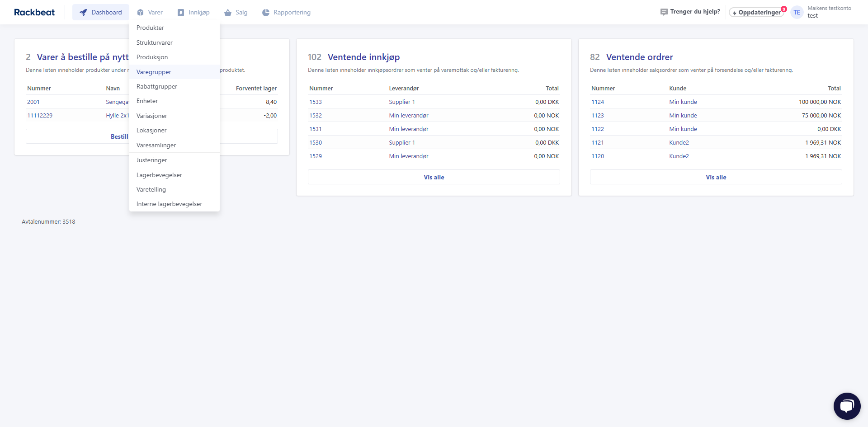Image resolution: width=868 pixels, height=427 pixels.
Task: Open purchase order 1532
Action: tap(316, 116)
